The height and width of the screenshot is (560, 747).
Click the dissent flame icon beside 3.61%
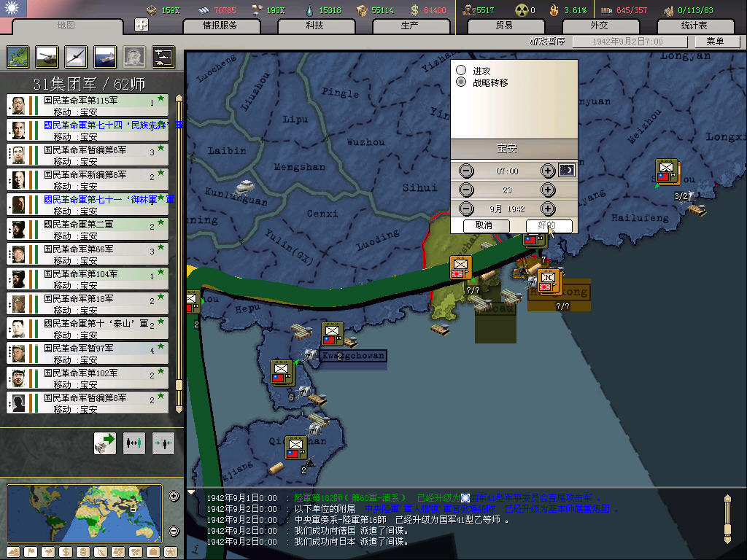(x=554, y=10)
